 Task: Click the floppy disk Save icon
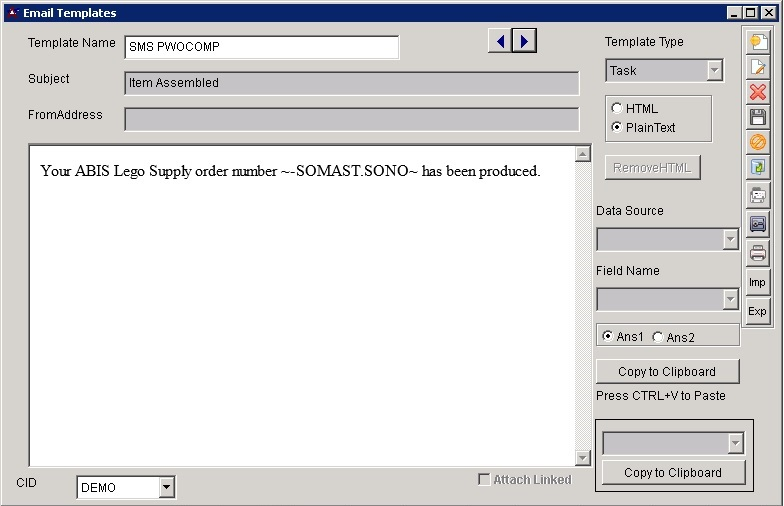pyautogui.click(x=758, y=117)
